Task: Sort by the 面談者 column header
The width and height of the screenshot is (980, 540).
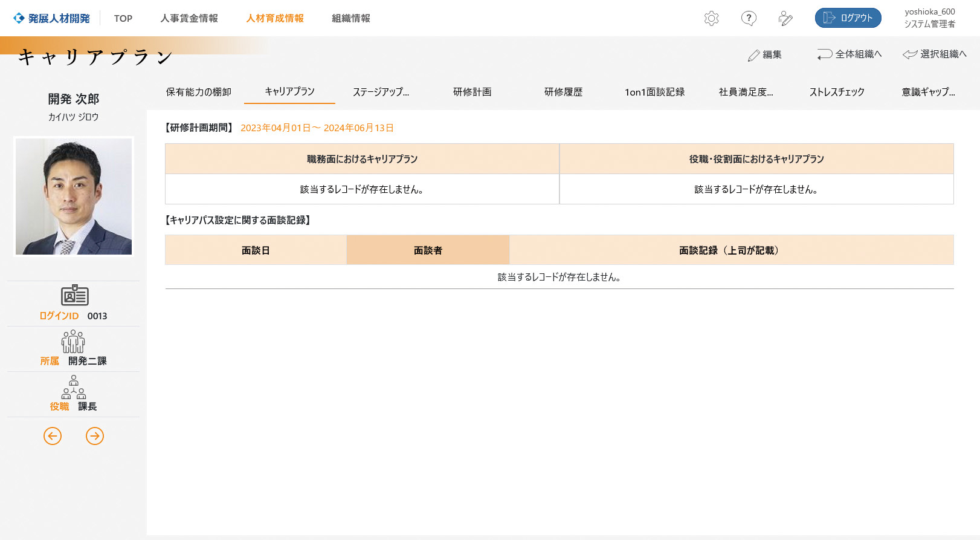Action: 428,250
